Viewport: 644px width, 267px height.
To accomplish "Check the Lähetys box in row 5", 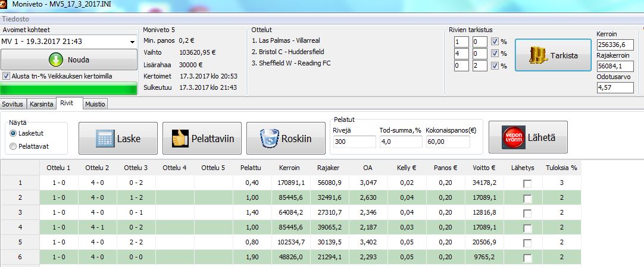I will coord(527,243).
